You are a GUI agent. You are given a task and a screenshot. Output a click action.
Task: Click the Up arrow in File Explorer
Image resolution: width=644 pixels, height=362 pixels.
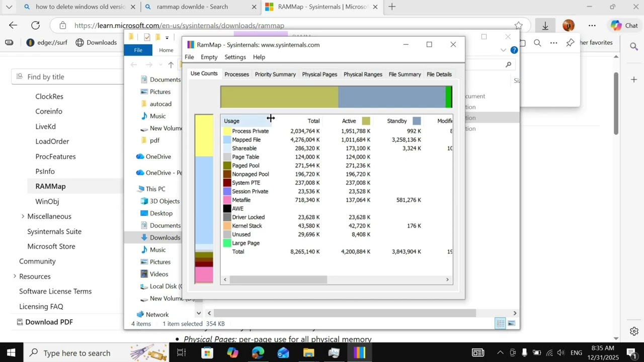(x=171, y=64)
